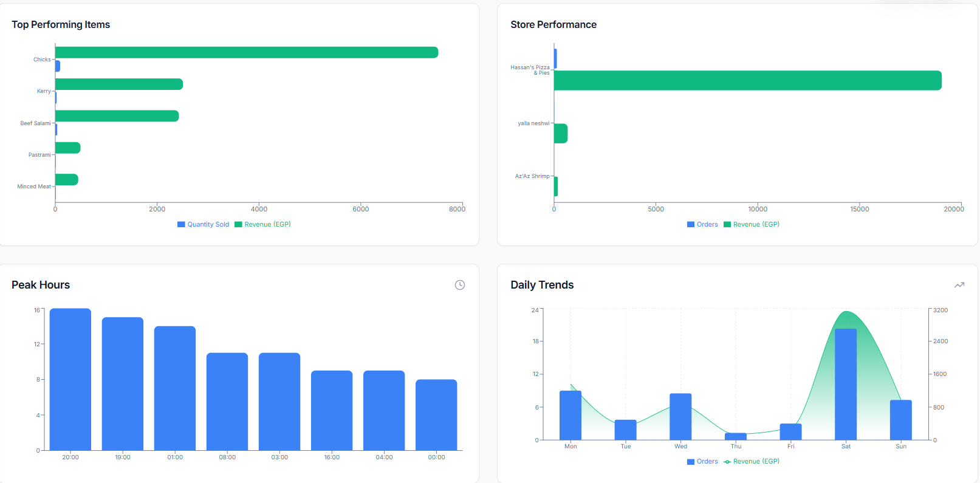Select Hassan's Pizza & Pies revenue bar
The height and width of the screenshot is (483, 980).
747,80
